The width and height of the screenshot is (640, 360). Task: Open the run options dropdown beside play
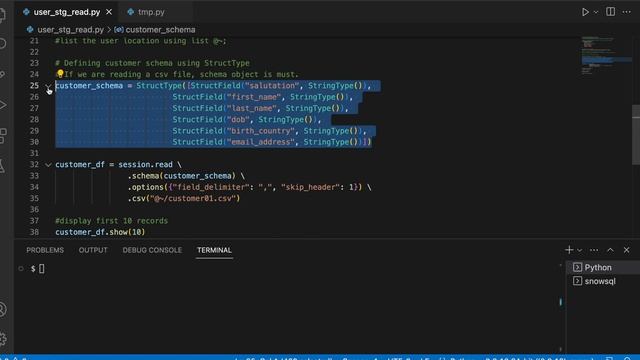point(596,12)
